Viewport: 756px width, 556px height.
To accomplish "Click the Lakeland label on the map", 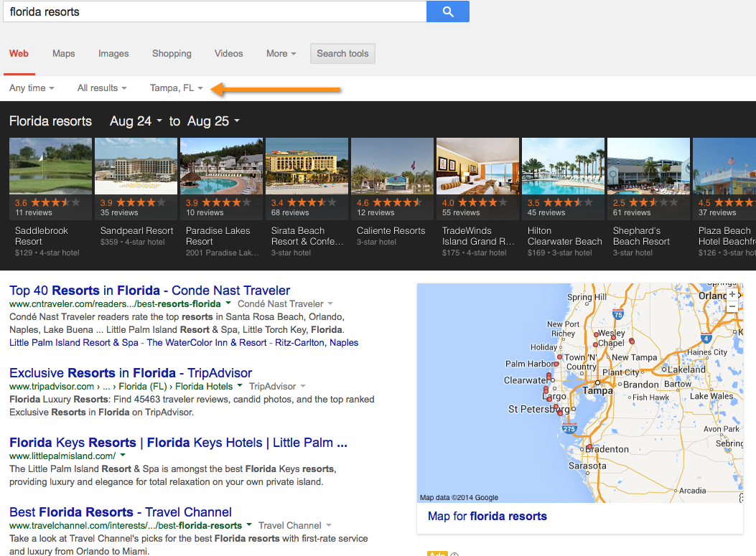I will tap(686, 369).
